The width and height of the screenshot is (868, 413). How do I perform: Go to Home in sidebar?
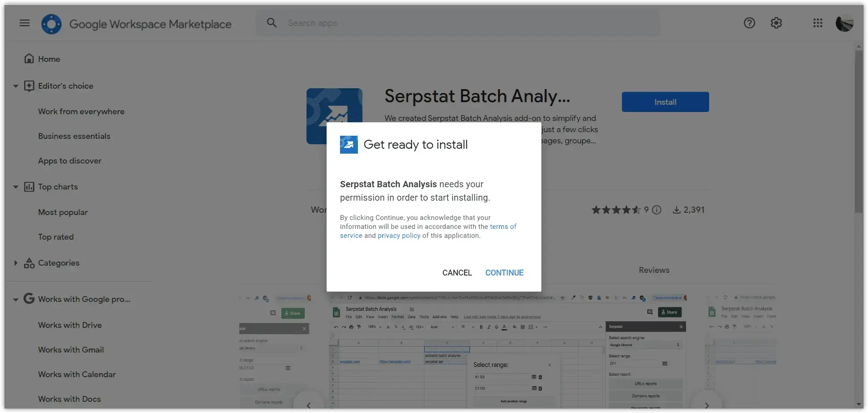click(49, 59)
